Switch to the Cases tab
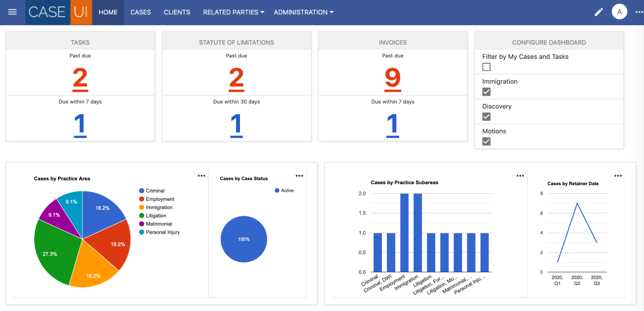 [x=140, y=12]
